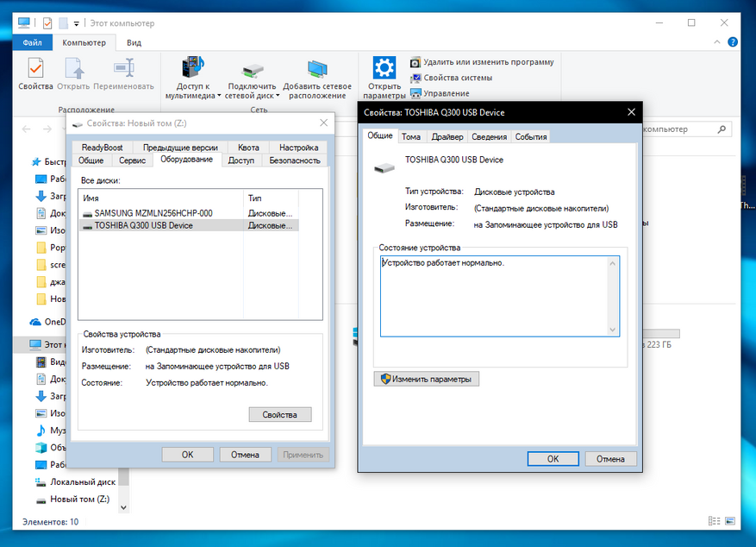Switch to large icons view in the status bar

coord(730,521)
